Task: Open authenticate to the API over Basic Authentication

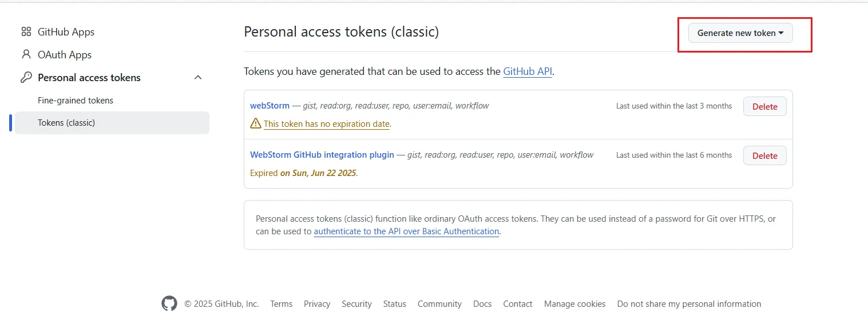Action: pyautogui.click(x=406, y=231)
